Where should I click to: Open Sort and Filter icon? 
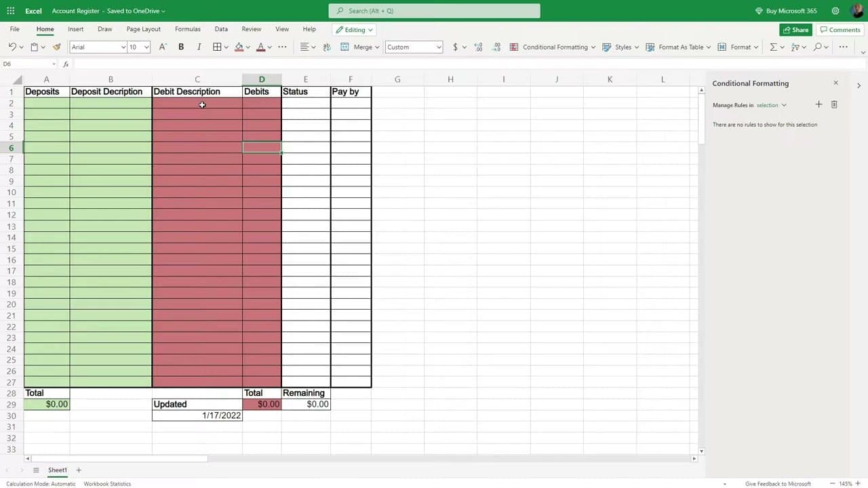tap(795, 47)
